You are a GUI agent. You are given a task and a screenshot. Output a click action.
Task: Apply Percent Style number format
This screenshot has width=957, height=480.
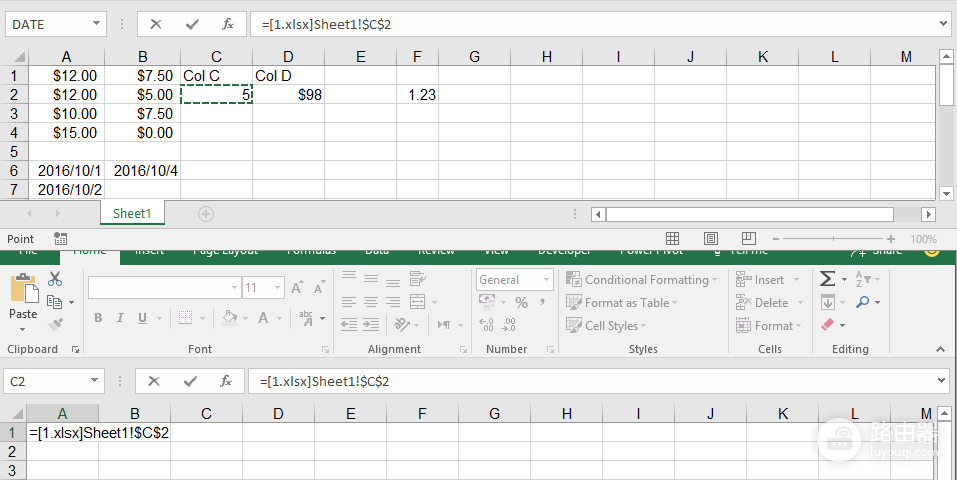[x=521, y=302]
